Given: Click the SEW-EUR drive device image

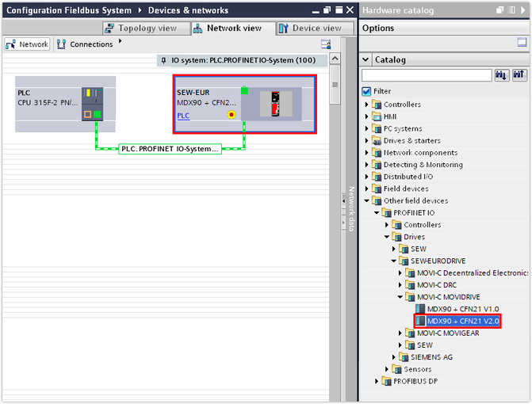Looking at the screenshot, I should pos(276,103).
